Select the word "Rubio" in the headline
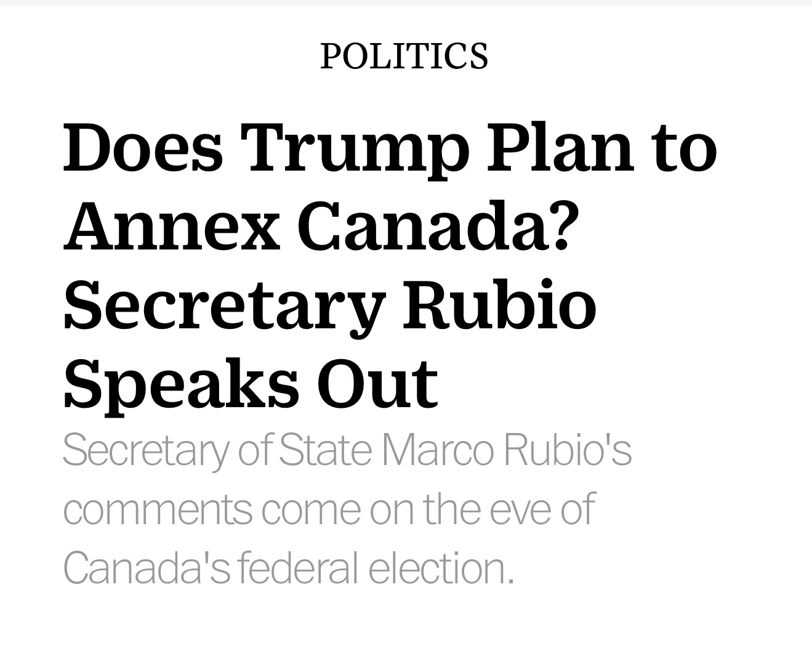Viewport: 812px width, 656px height. [x=499, y=304]
